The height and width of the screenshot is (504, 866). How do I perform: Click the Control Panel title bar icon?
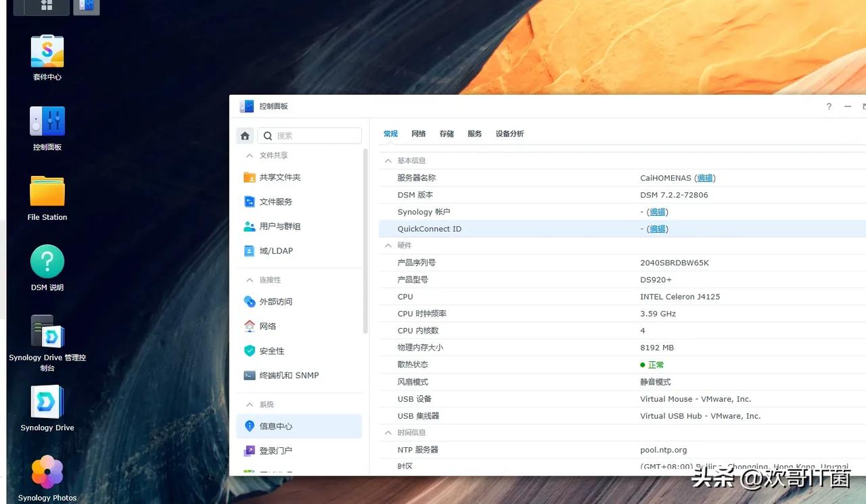(247, 106)
